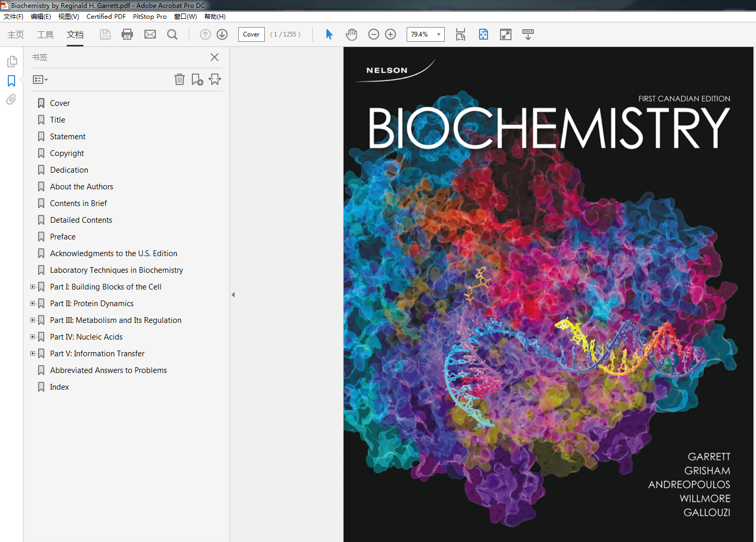This screenshot has width=756, height=542.
Task: Click the read mode keyboard icon
Action: point(528,34)
